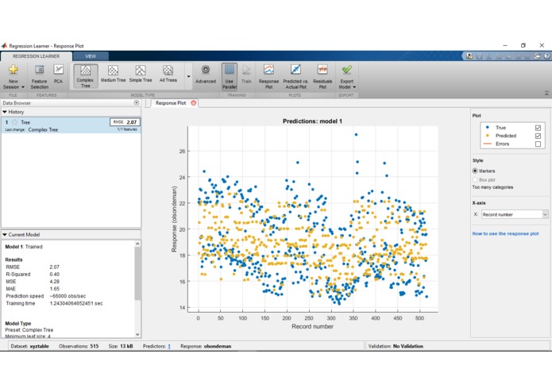The image size is (552, 392).
Task: Click the Too many categories message
Action: [492, 187]
